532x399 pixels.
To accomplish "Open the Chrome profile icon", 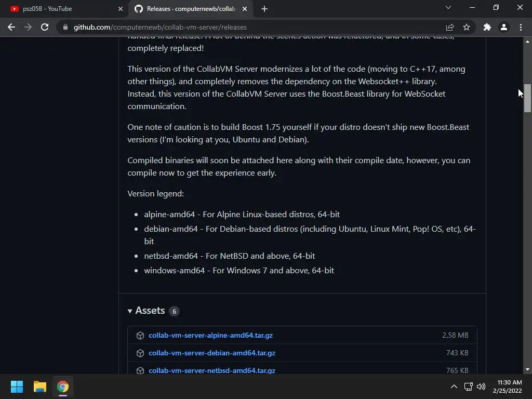I will point(504,27).
